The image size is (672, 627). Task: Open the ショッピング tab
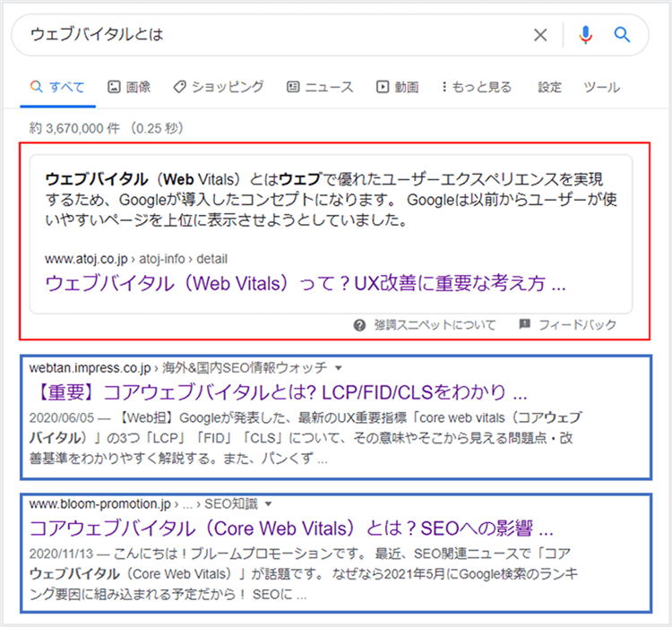tap(219, 87)
